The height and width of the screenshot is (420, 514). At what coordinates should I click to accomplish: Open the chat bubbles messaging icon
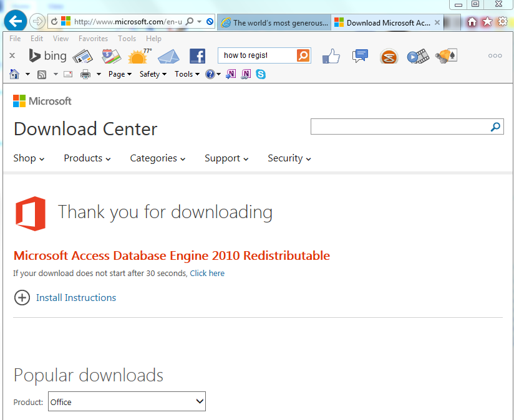click(x=360, y=55)
